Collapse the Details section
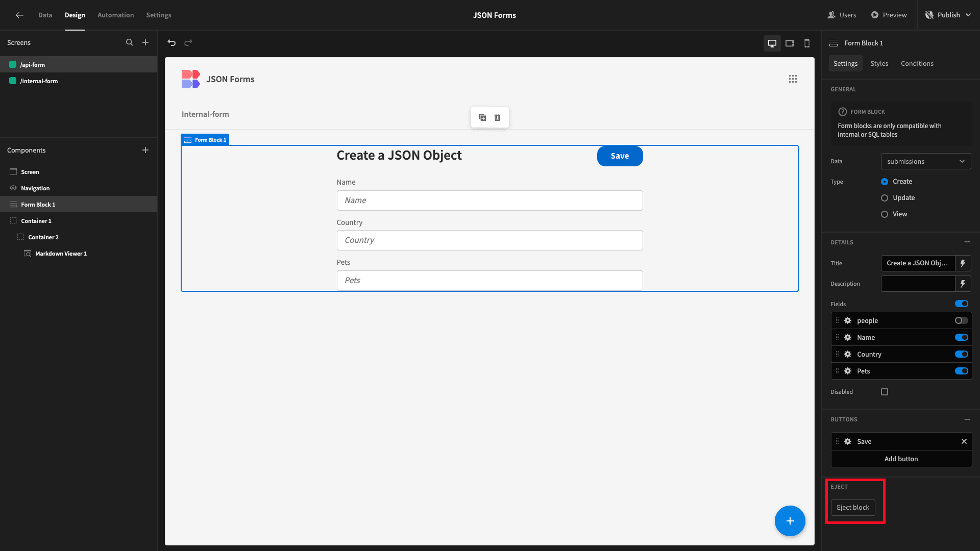 (967, 242)
